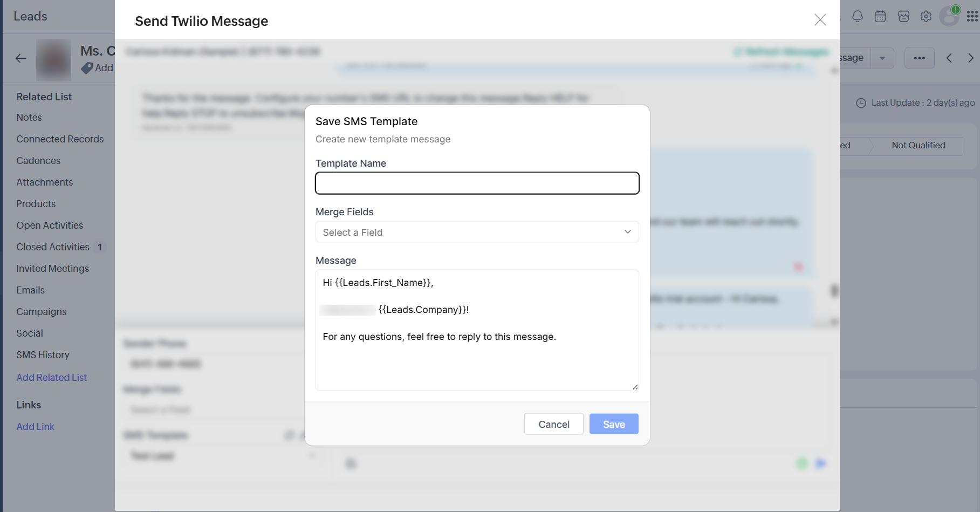Go to the previous lead record
Viewport: 980px width, 512px height.
(x=949, y=58)
